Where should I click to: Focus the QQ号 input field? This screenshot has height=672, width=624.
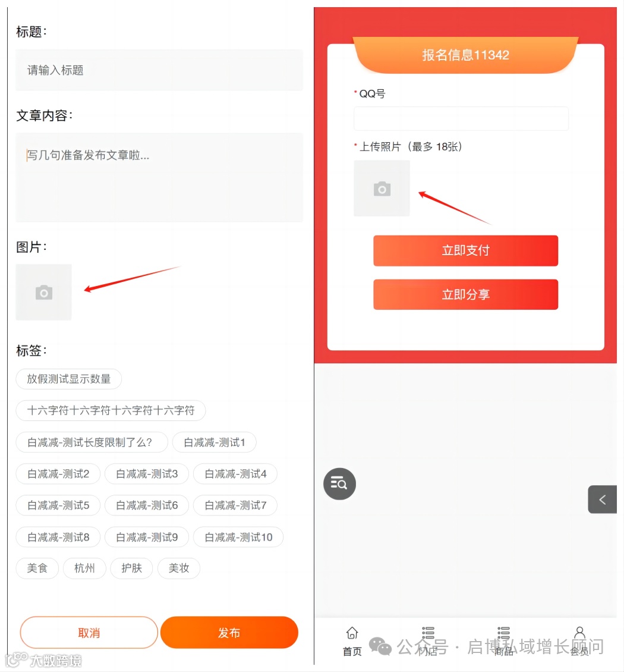pos(461,118)
